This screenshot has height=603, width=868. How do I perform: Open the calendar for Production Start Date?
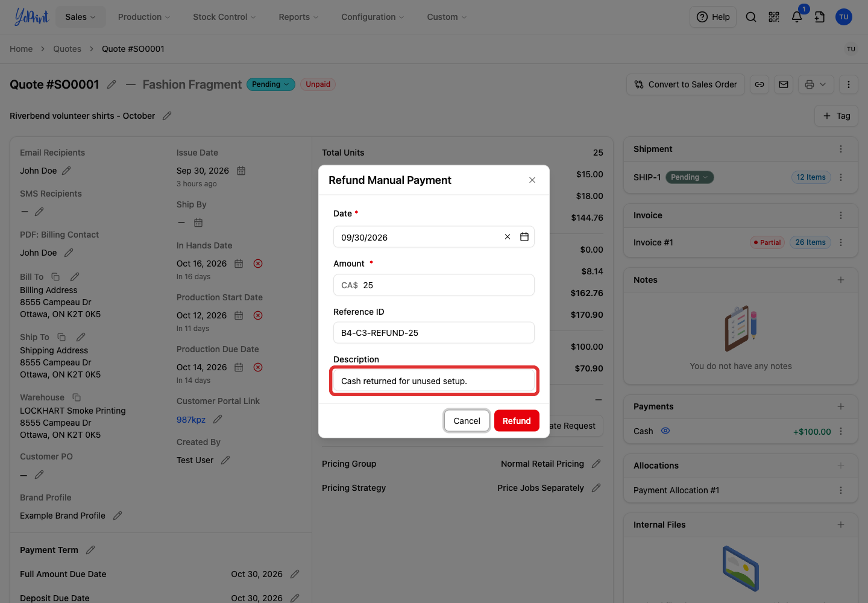(239, 315)
